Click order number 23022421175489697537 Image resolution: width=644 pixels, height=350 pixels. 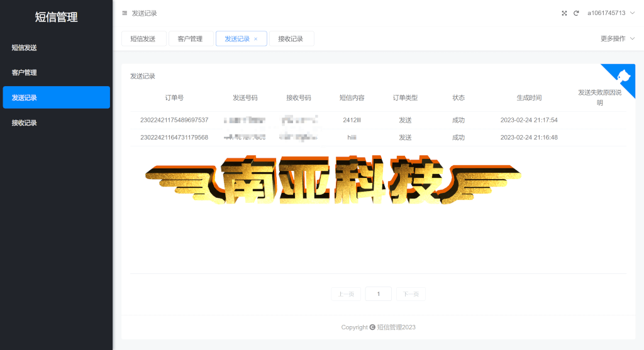pos(174,120)
